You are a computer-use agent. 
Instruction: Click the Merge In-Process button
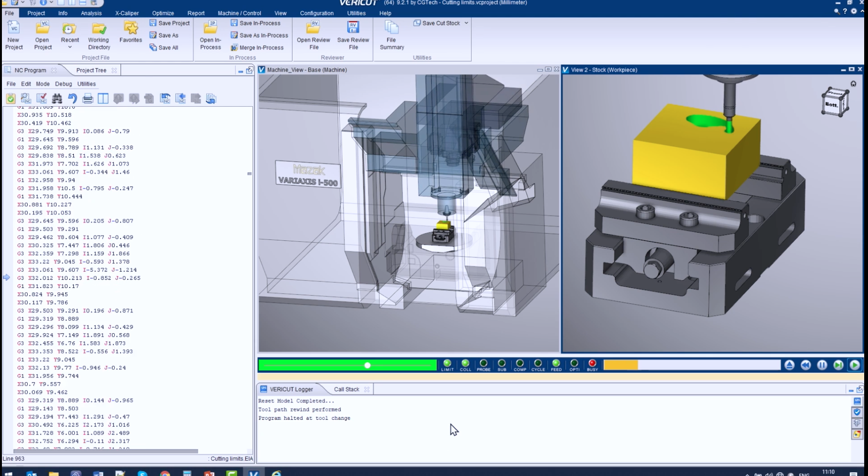coord(257,48)
